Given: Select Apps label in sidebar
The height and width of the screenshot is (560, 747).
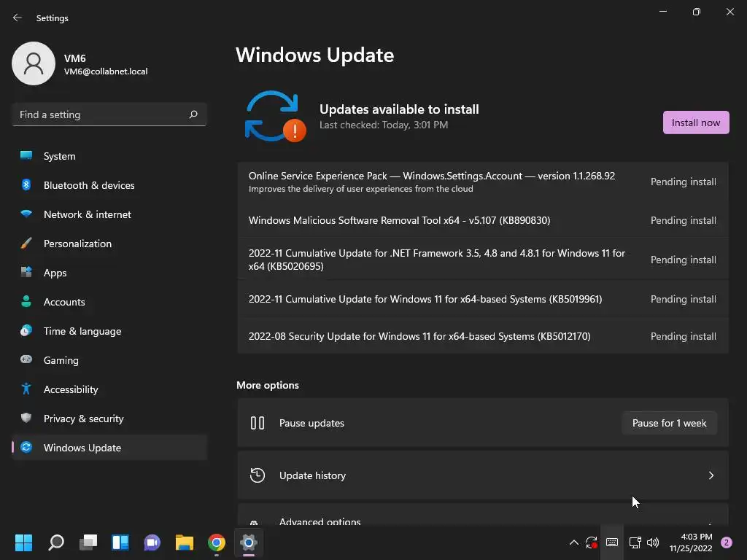Looking at the screenshot, I should click(x=55, y=273).
